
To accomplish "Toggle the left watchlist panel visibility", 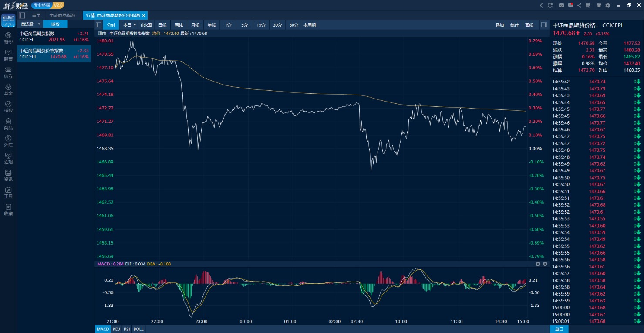I will pyautogui.click(x=22, y=15).
